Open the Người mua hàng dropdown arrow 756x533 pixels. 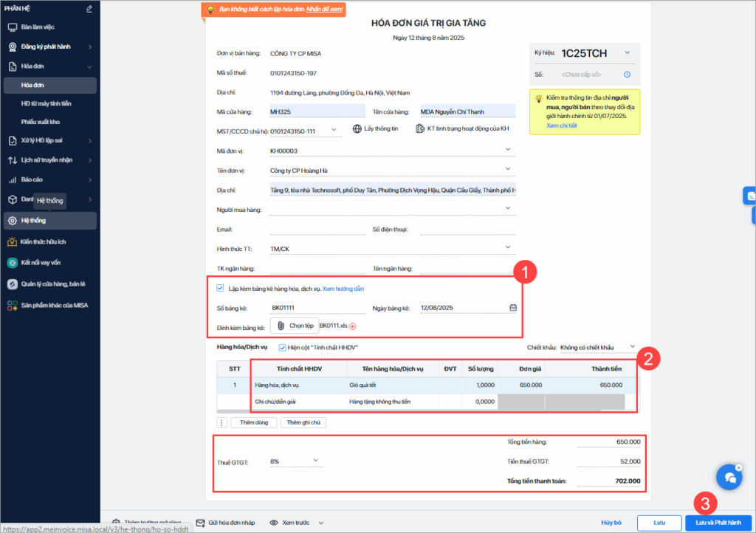pos(508,207)
